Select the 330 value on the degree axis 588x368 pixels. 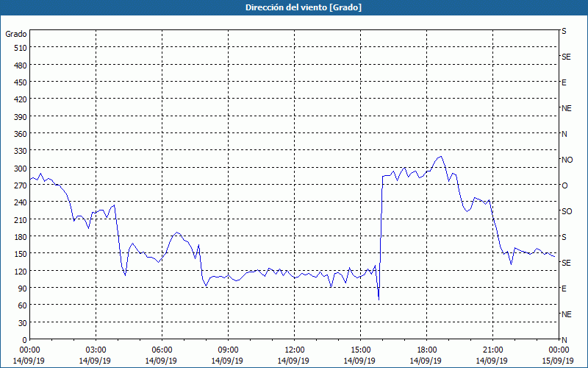(x=21, y=152)
